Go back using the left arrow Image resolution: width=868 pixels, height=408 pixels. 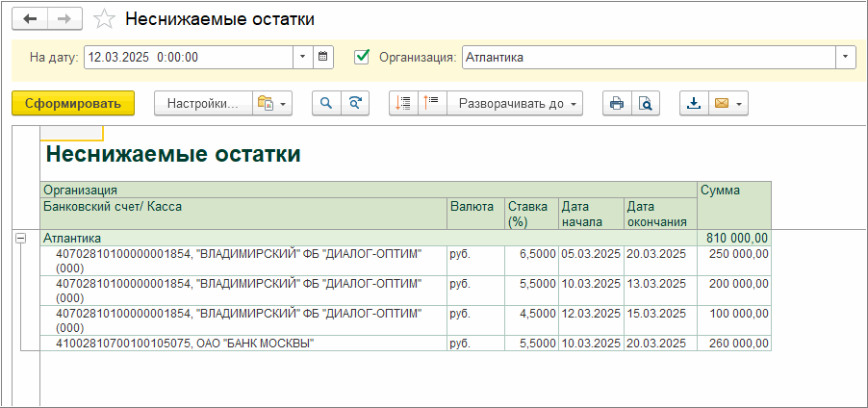coord(30,19)
